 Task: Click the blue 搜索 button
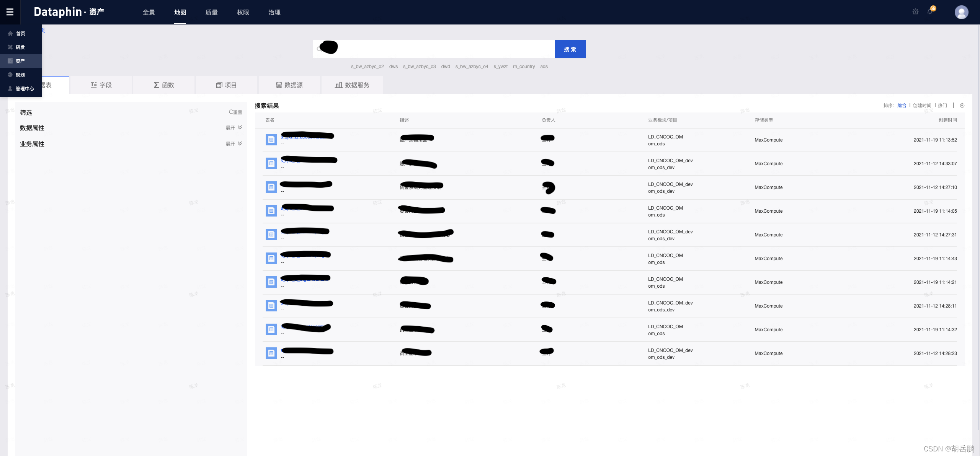(x=570, y=49)
